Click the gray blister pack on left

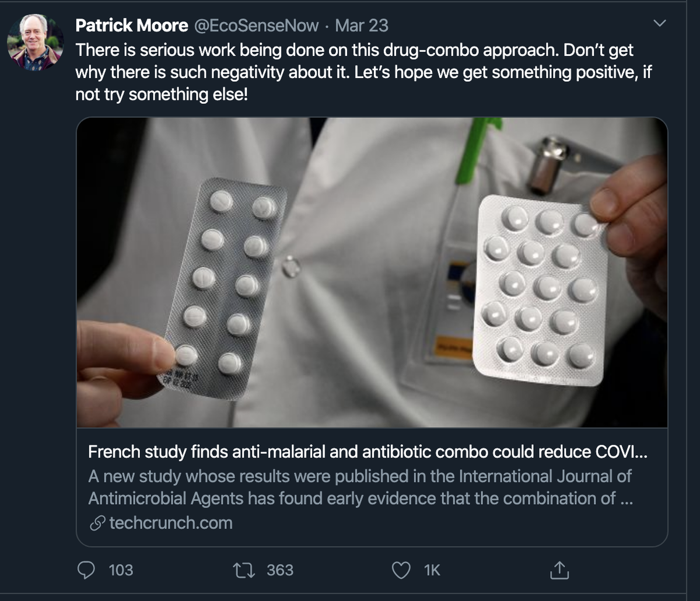(x=226, y=288)
